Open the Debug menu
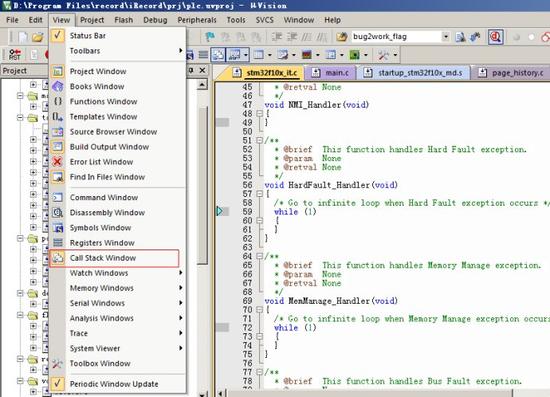 pos(155,20)
